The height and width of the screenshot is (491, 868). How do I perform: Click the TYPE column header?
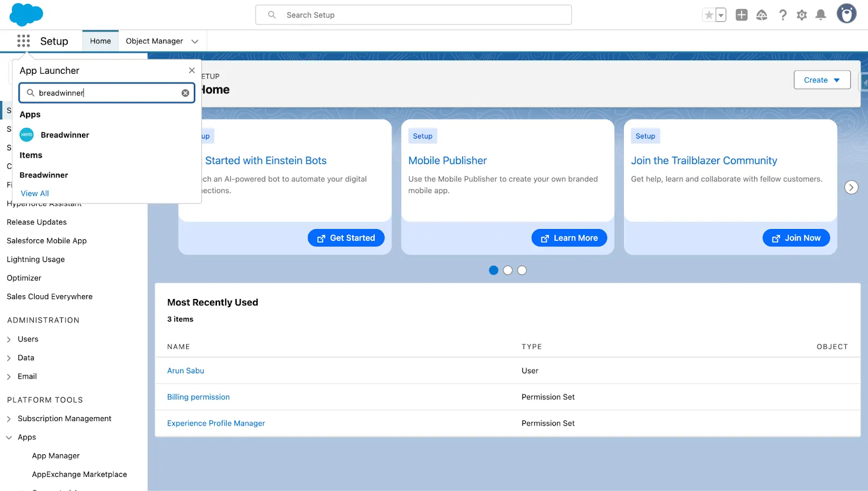point(532,347)
